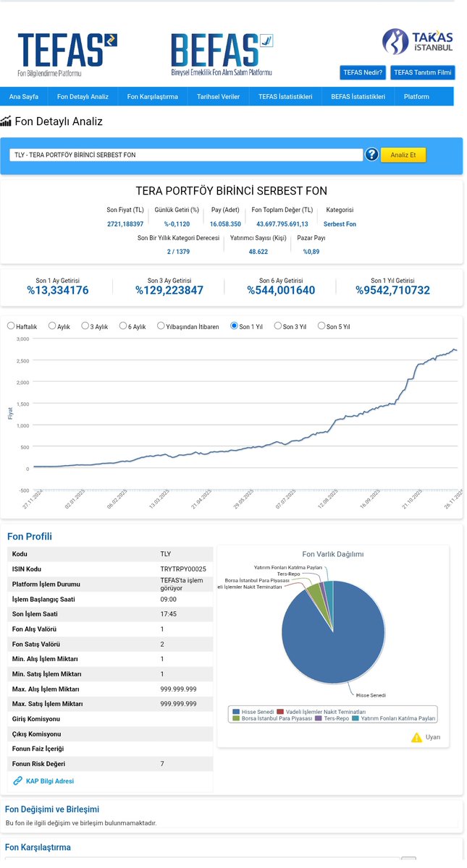Viewport: 467px width, 868px height.
Task: Toggle Vadeli İşlemler Nakit Teminatları legend swatch
Action: [x=280, y=712]
